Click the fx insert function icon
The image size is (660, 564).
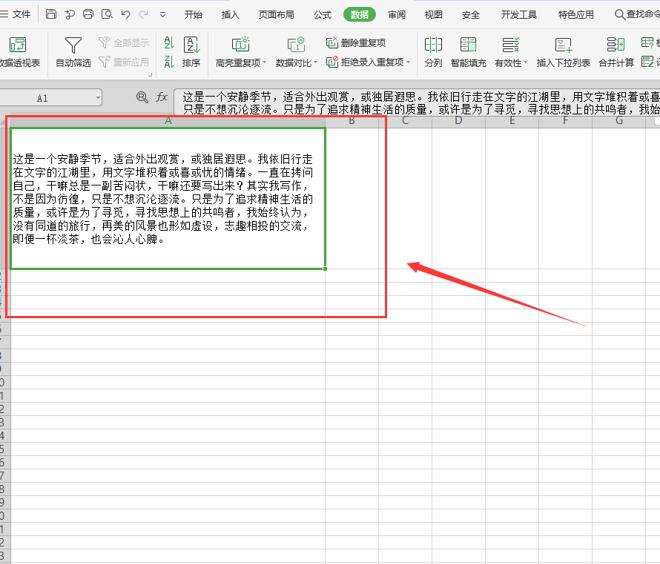point(162,98)
